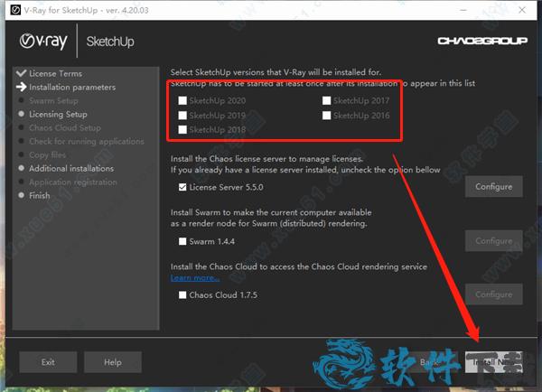Image resolution: width=542 pixels, height=392 pixels.
Task: Open Configure for License Server
Action: pos(493,187)
